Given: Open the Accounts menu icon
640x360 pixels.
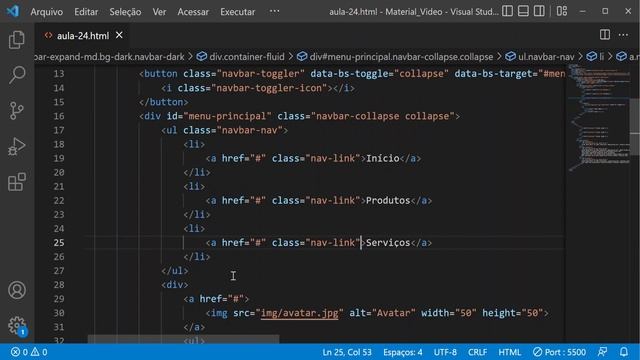Looking at the screenshot, I should click(17, 290).
